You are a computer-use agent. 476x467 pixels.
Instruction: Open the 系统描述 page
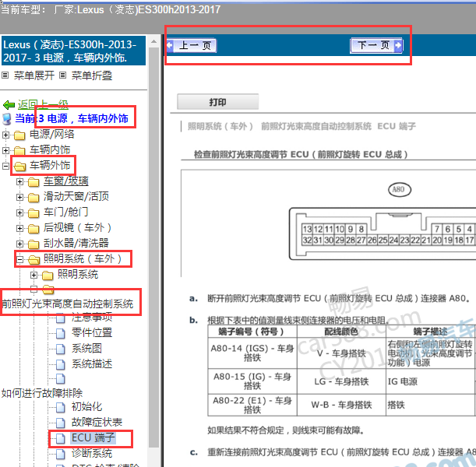(x=92, y=363)
